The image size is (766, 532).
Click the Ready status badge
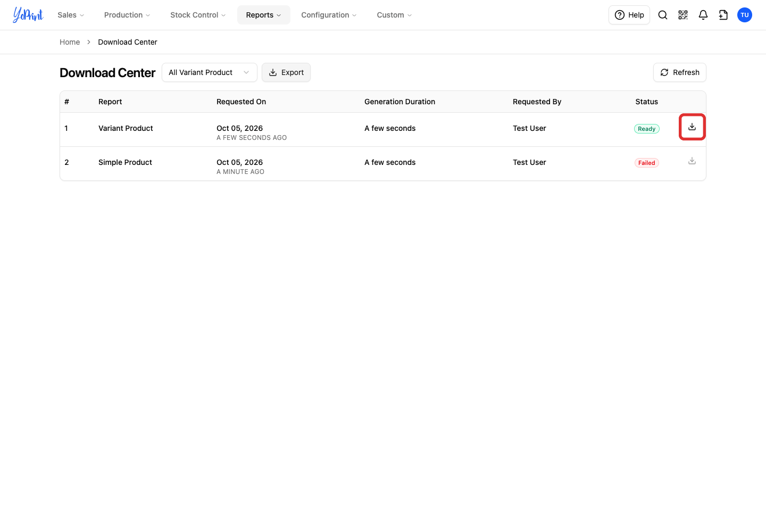(647, 129)
